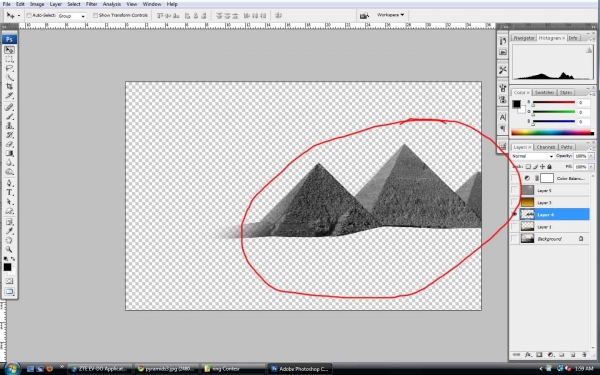Switch to the Paths tab
The height and width of the screenshot is (375, 600).
(x=566, y=147)
